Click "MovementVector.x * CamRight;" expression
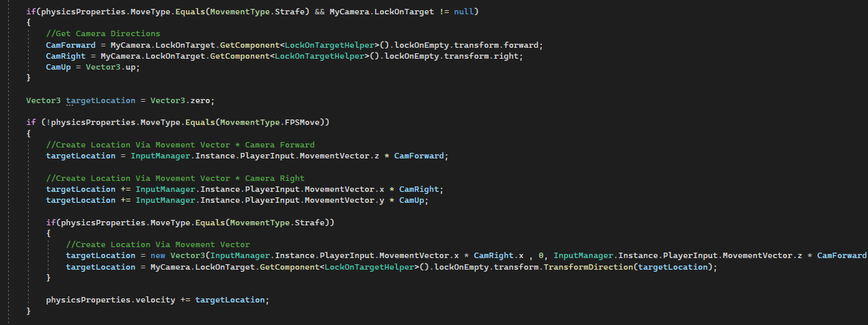 373,189
